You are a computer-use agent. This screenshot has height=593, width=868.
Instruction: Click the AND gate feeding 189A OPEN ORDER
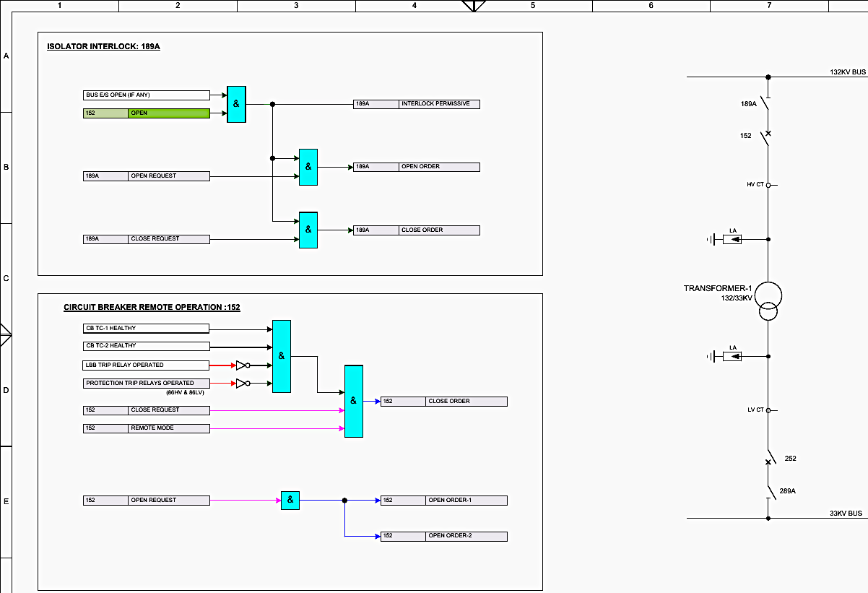[x=308, y=167]
